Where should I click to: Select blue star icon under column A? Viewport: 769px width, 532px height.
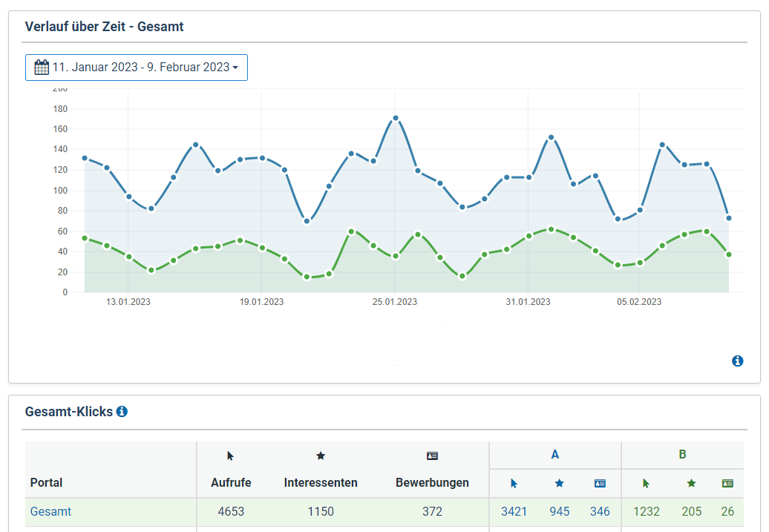pos(560,483)
